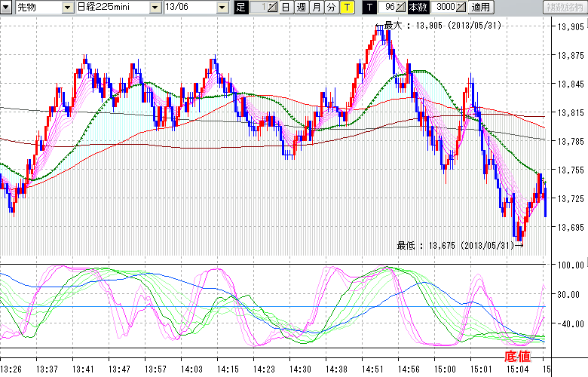
Task: Click the 日 daily timeframe button
Action: pyautogui.click(x=286, y=8)
